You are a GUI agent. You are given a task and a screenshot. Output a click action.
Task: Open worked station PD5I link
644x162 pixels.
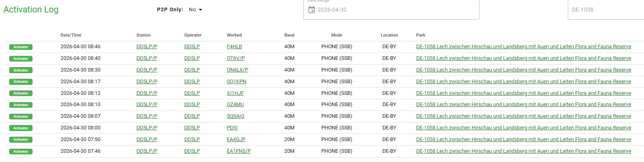tap(232, 128)
